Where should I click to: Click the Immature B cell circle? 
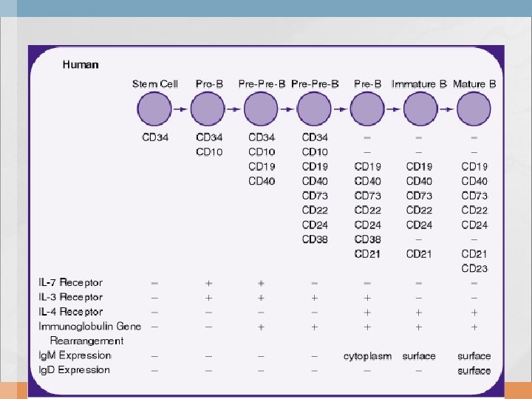tap(420, 109)
